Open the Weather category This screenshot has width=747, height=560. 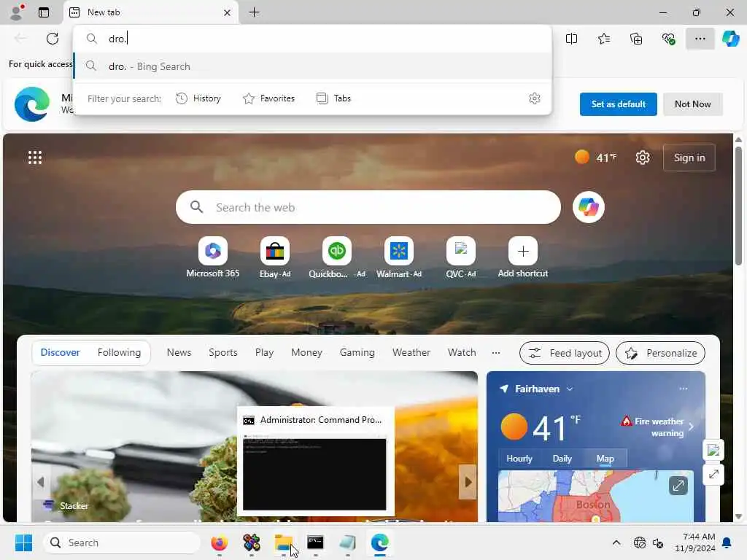tap(411, 352)
